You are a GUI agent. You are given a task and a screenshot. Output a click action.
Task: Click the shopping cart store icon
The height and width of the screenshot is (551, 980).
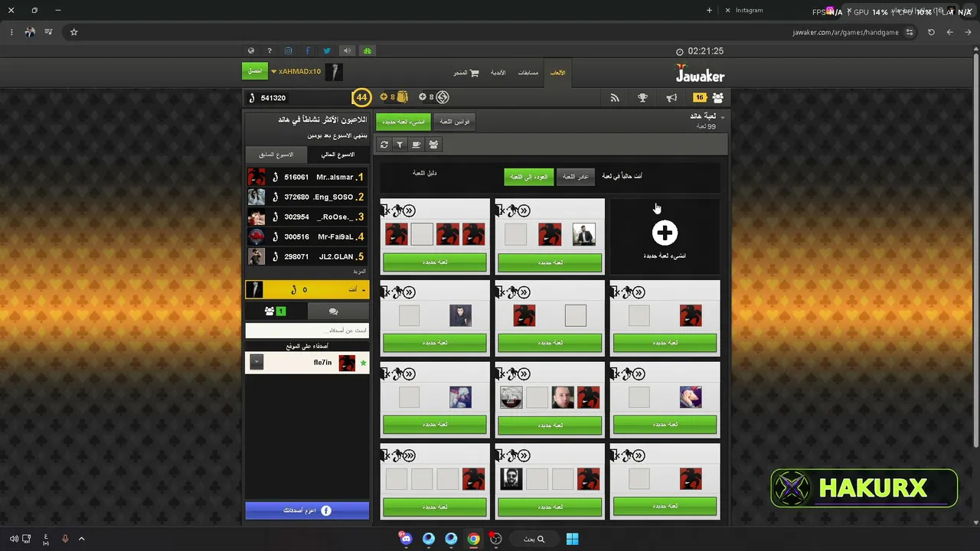click(474, 73)
